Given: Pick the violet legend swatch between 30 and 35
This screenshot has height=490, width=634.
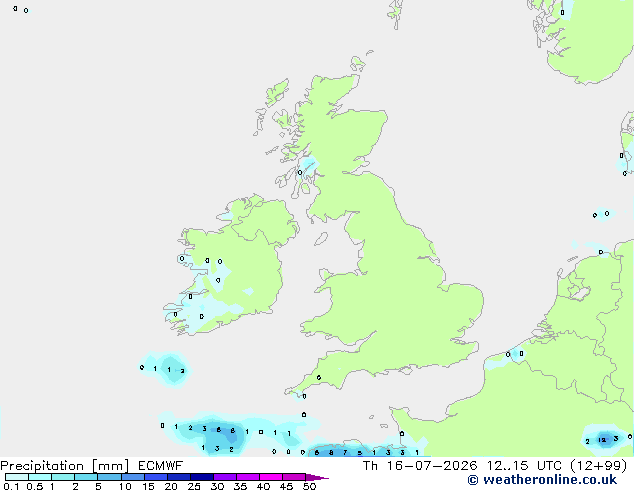Looking at the screenshot, I should [225, 477].
